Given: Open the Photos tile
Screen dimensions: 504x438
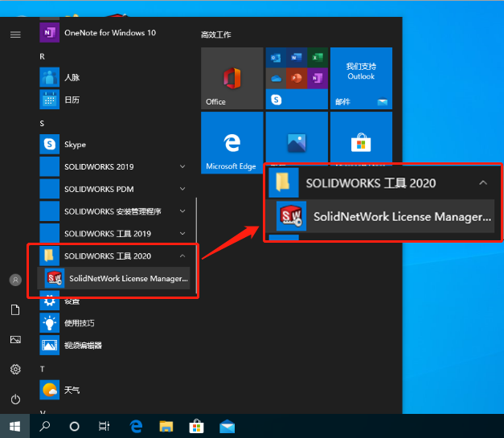Looking at the screenshot, I should click(297, 138).
